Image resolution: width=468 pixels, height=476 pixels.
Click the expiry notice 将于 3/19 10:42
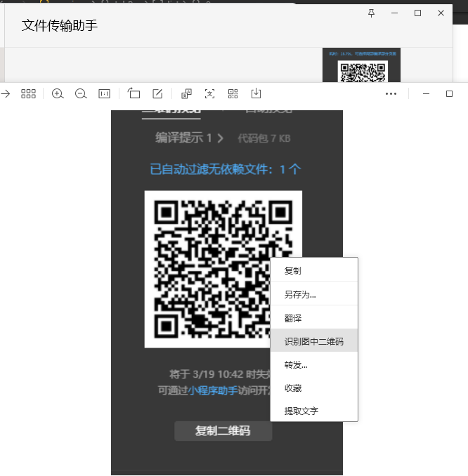coord(219,374)
